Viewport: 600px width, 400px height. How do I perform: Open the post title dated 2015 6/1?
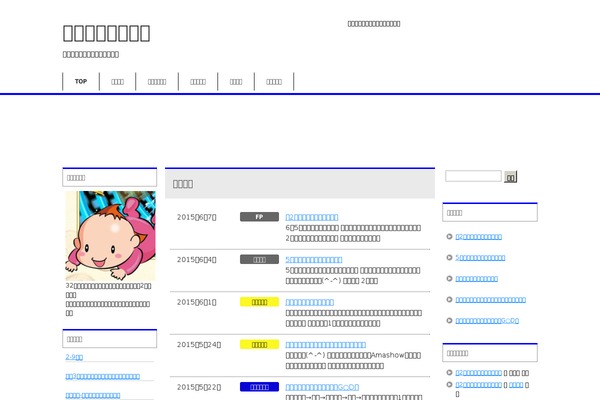[310, 302]
